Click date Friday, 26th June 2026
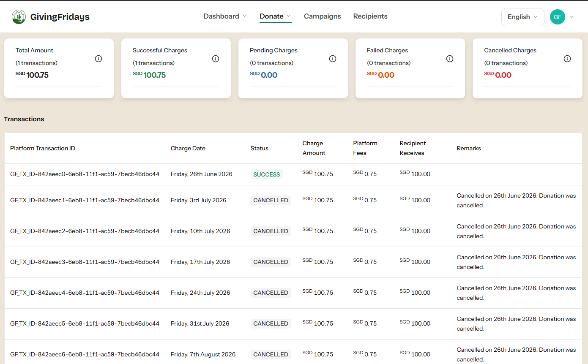This screenshot has height=364, width=588. click(202, 174)
